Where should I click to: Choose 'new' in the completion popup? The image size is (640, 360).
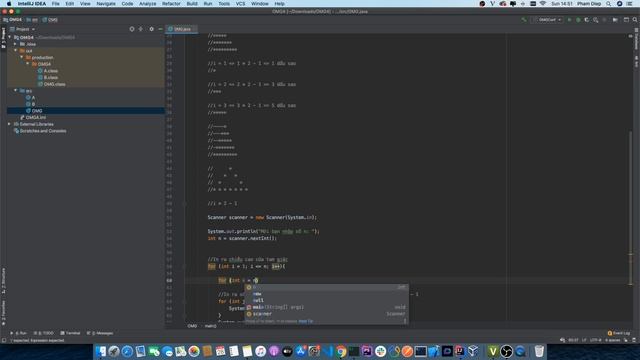pyautogui.click(x=326, y=294)
